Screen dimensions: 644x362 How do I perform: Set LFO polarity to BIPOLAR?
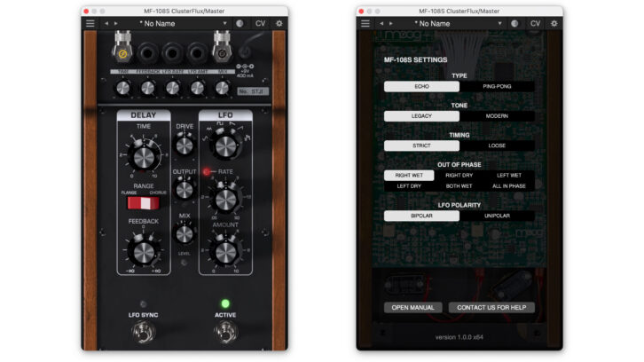[x=421, y=216]
